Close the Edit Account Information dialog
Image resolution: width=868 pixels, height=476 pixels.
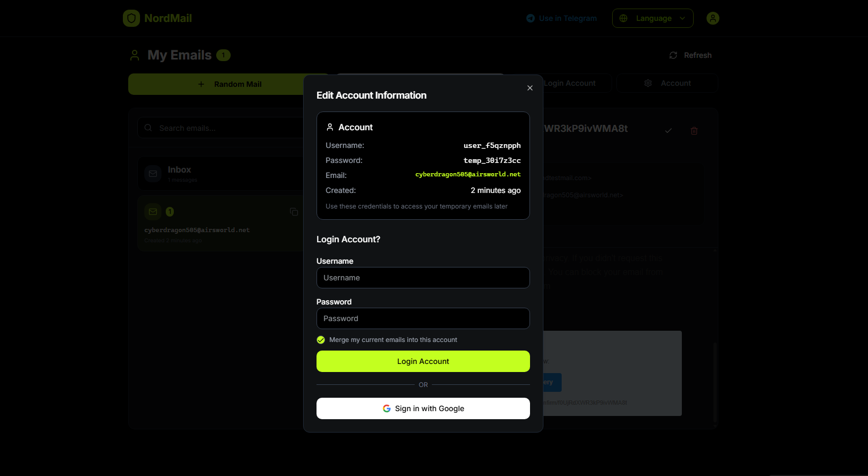coord(530,88)
